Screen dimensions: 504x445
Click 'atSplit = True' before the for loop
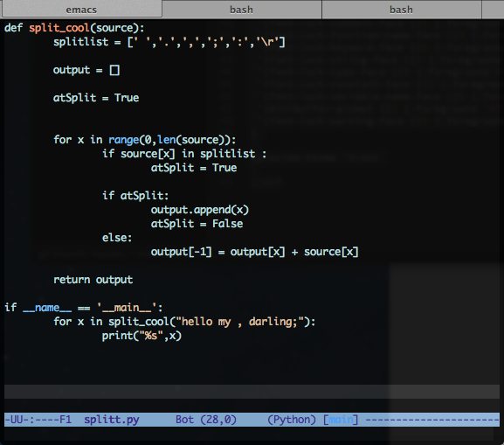(x=96, y=98)
